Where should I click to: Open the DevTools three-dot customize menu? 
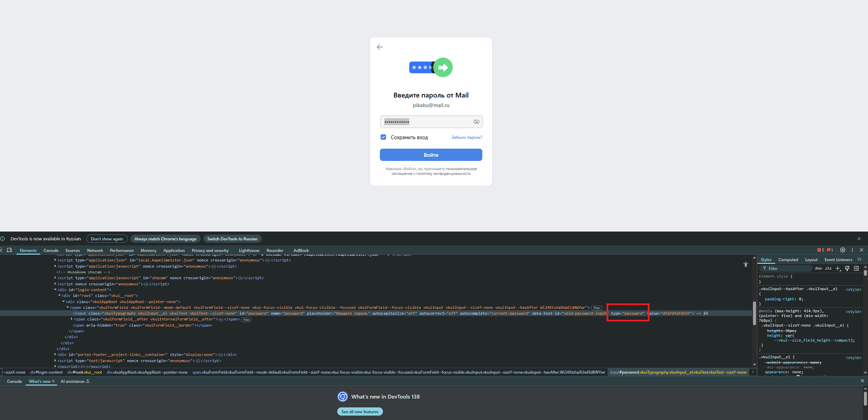coord(852,250)
